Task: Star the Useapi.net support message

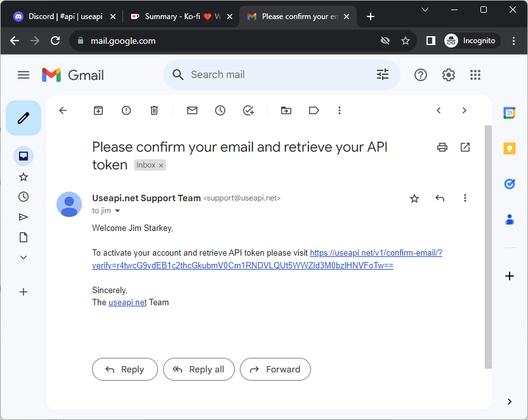Action: (414, 199)
